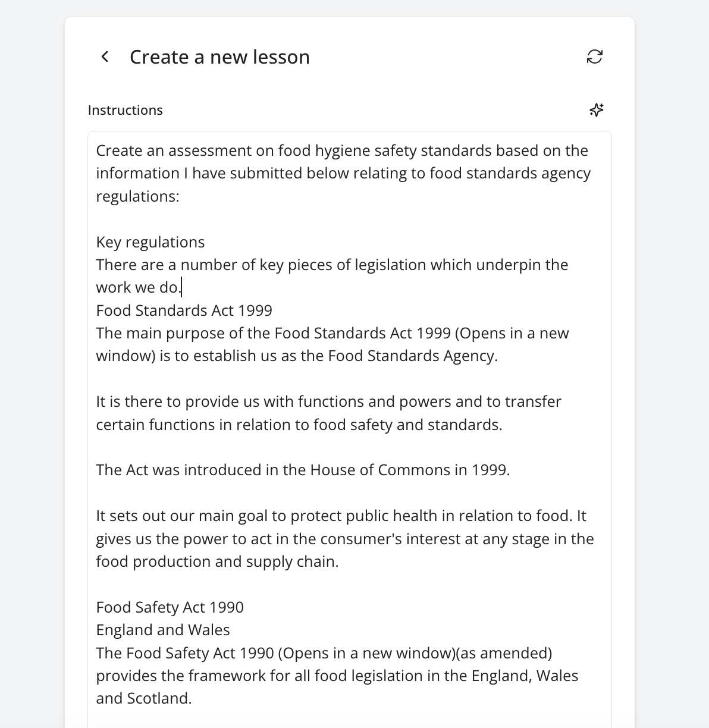
Task: Click the 'Instructions' field label
Action: click(x=126, y=110)
